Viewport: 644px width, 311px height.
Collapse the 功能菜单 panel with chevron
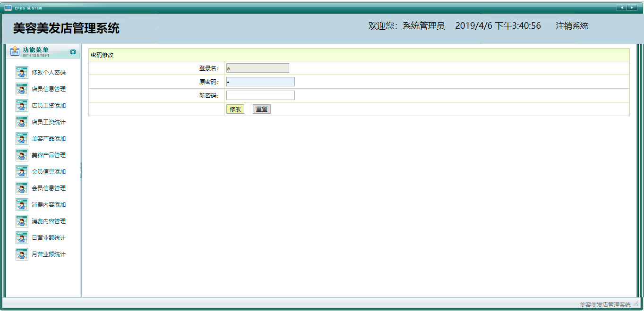tap(73, 52)
